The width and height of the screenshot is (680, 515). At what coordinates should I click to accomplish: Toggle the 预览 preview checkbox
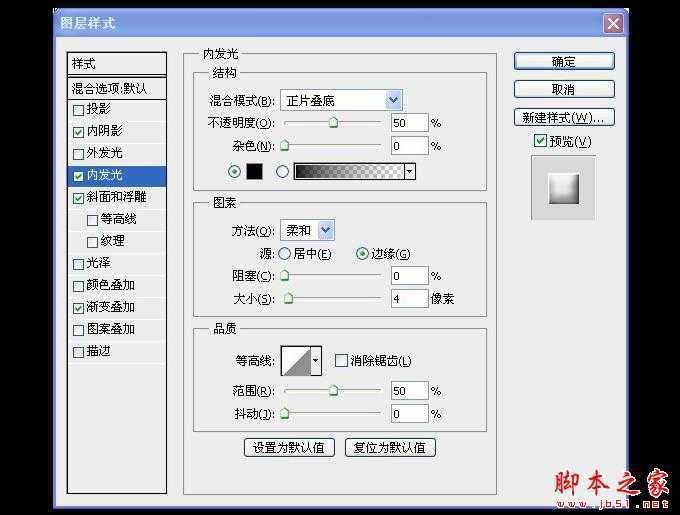[540, 140]
